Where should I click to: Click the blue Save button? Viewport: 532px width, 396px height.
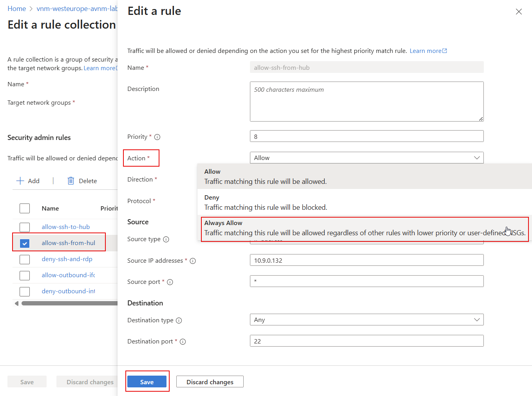point(147,381)
